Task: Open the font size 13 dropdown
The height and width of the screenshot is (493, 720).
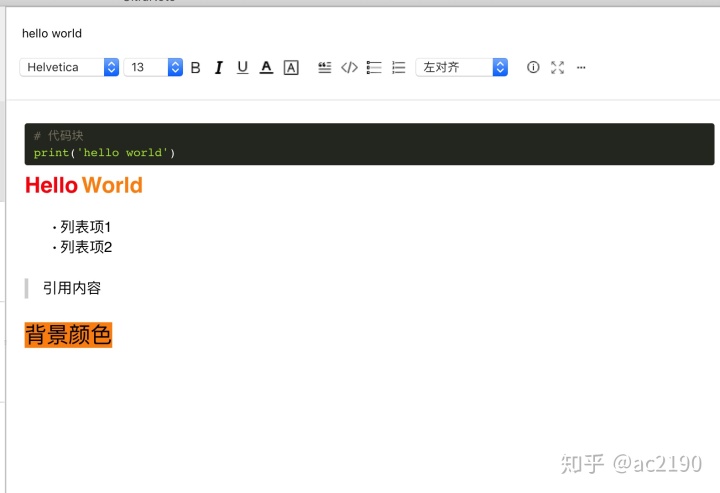Action: 153,67
